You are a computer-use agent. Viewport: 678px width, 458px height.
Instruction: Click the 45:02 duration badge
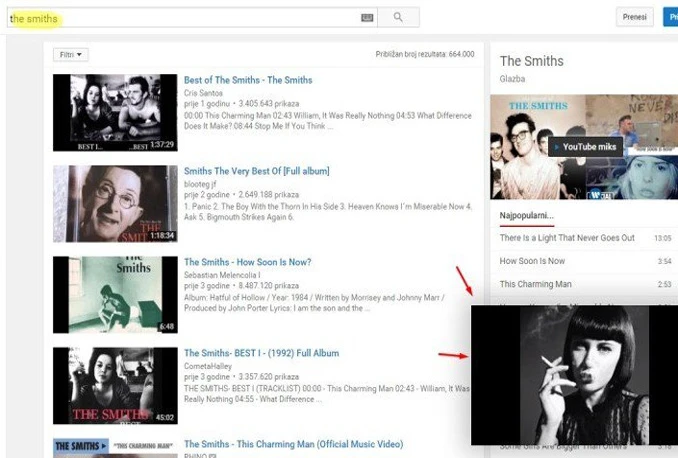point(164,417)
